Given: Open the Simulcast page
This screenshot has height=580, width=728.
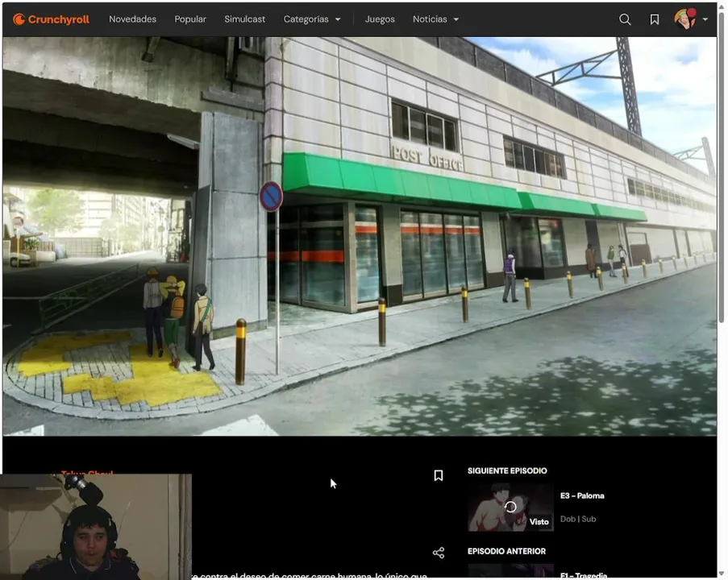Looking at the screenshot, I should tap(244, 19).
